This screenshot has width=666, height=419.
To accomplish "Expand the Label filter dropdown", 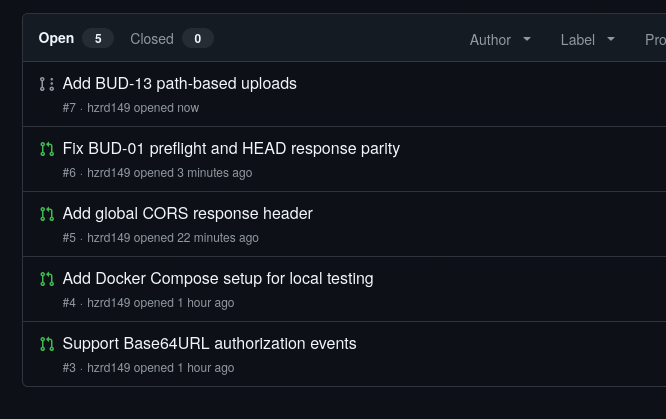I will (x=588, y=40).
